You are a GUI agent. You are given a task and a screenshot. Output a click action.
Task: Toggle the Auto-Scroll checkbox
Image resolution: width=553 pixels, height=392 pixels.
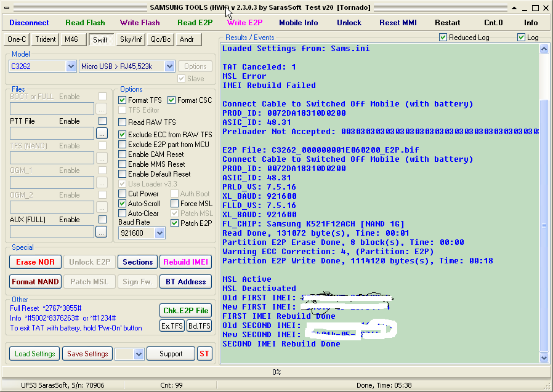click(x=123, y=204)
